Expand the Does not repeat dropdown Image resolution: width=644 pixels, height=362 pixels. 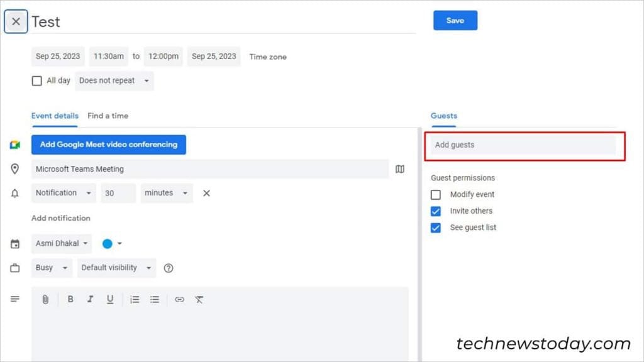point(114,81)
